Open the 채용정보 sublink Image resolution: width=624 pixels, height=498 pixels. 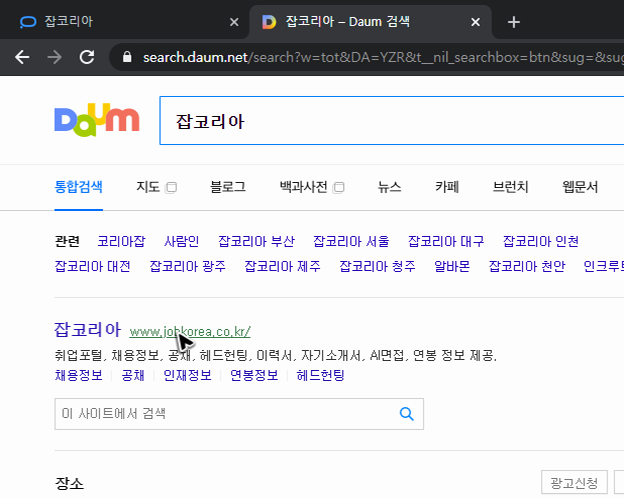78,375
